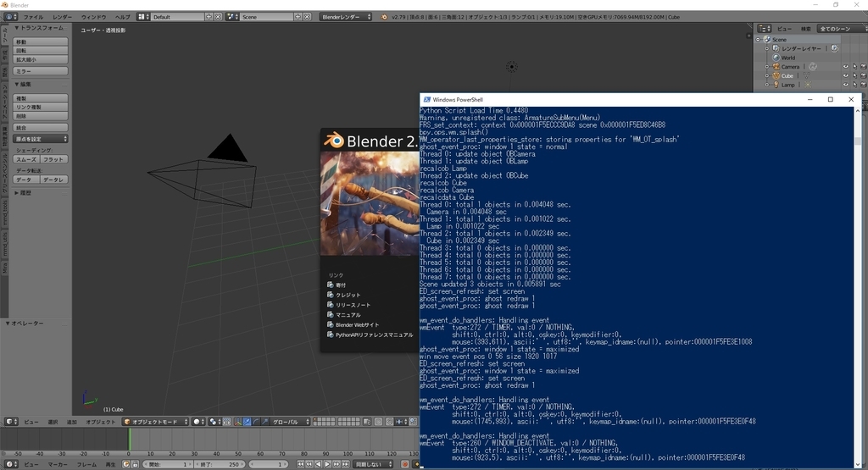Open outliner editor type icon
The image size is (868, 470).
765,28
